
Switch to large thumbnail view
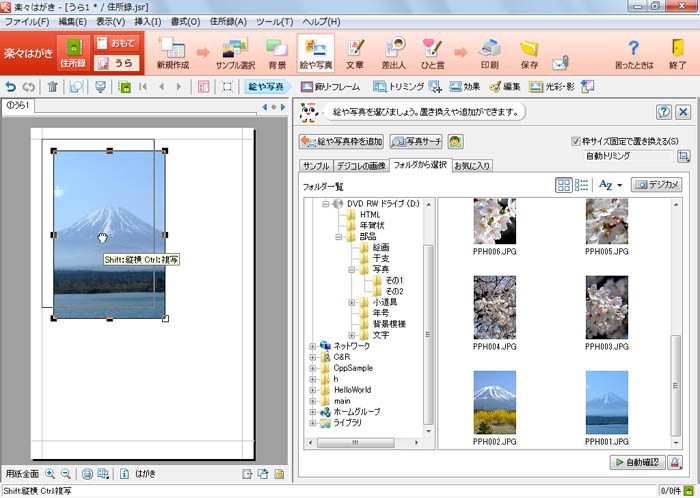tap(564, 185)
